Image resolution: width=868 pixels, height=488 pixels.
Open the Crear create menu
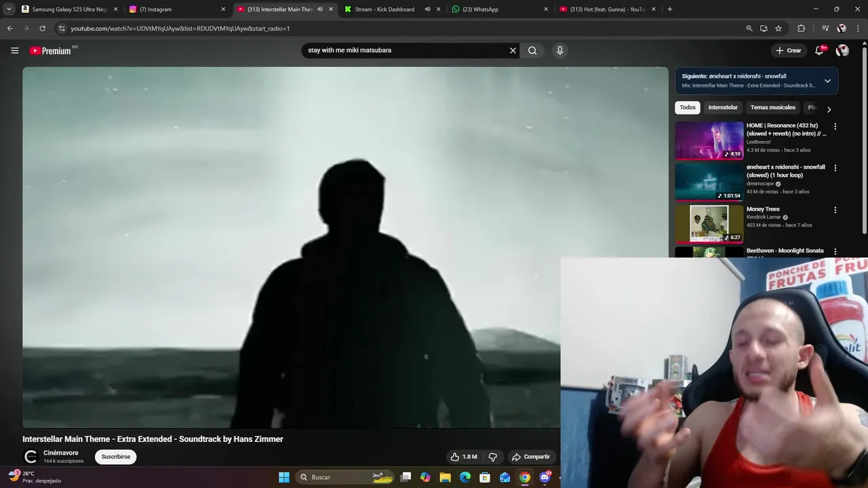tap(788, 50)
